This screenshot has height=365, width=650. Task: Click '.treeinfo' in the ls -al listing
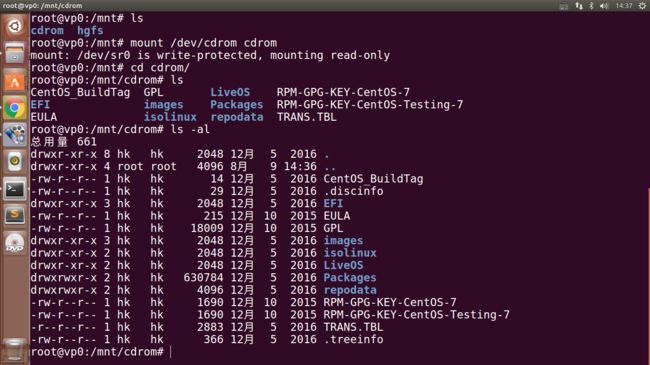pyautogui.click(x=353, y=340)
